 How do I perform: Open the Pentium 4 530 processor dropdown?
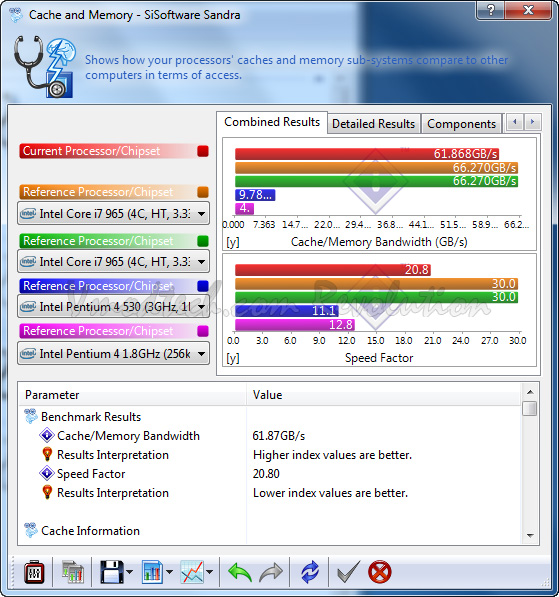coord(113,306)
